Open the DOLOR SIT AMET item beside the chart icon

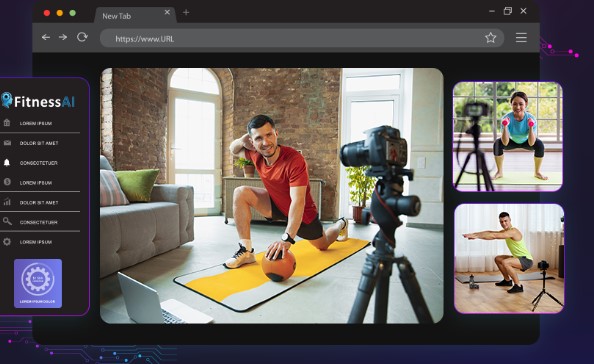[x=39, y=203]
